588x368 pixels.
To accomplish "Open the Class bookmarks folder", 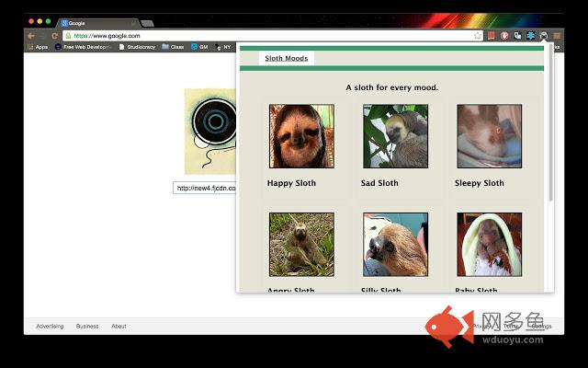I will (x=173, y=47).
